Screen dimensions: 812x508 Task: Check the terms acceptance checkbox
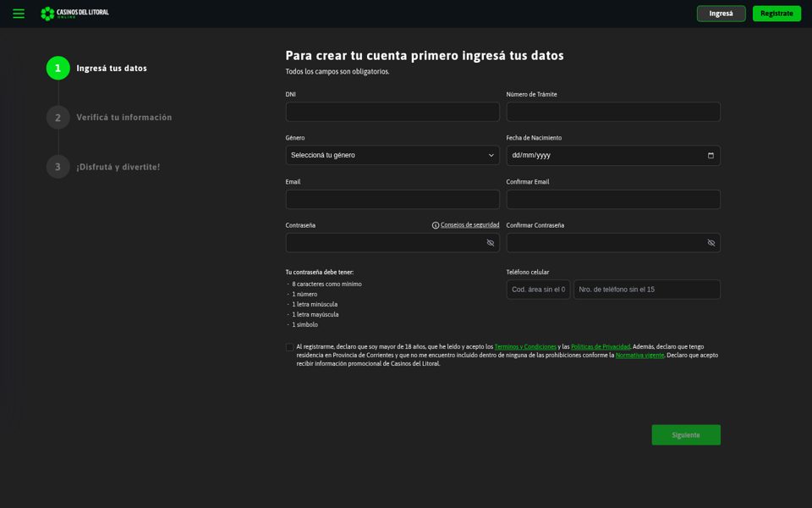(289, 347)
